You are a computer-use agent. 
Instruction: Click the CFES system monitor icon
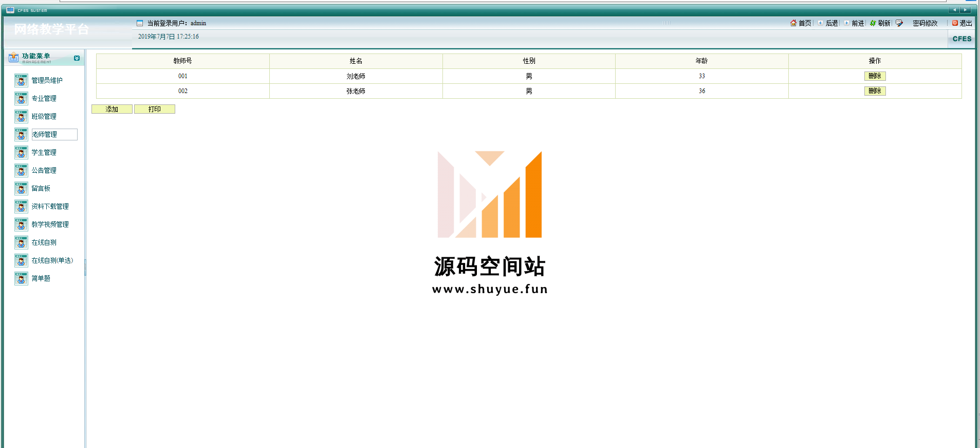(10, 10)
